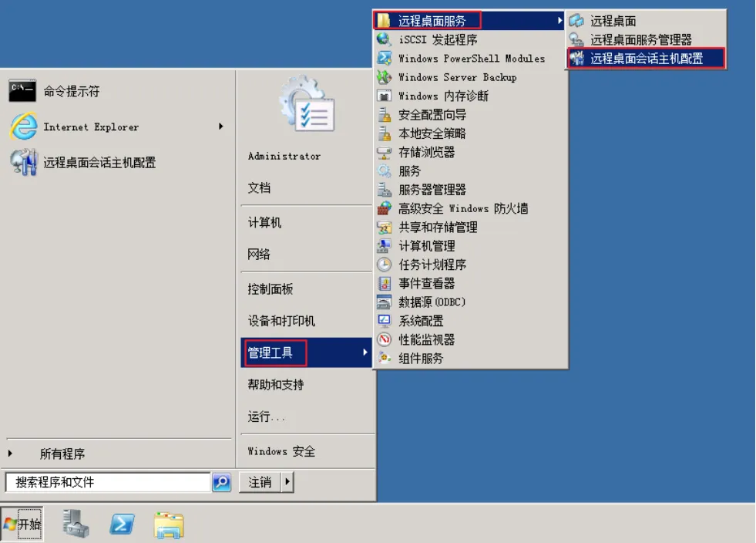Open 远程桌面服务管理器 menu entry
The width and height of the screenshot is (756, 543).
tap(640, 39)
